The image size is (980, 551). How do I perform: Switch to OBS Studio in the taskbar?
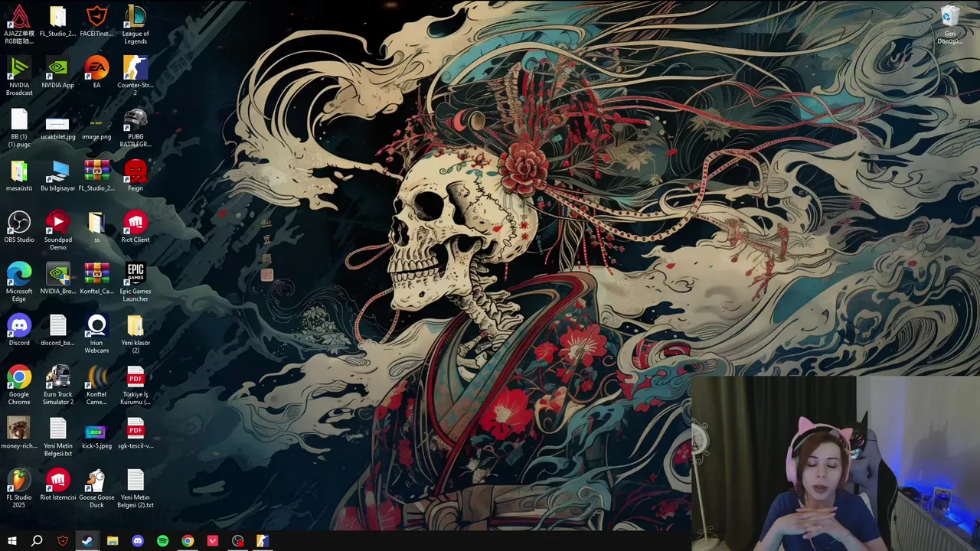pos(238,541)
